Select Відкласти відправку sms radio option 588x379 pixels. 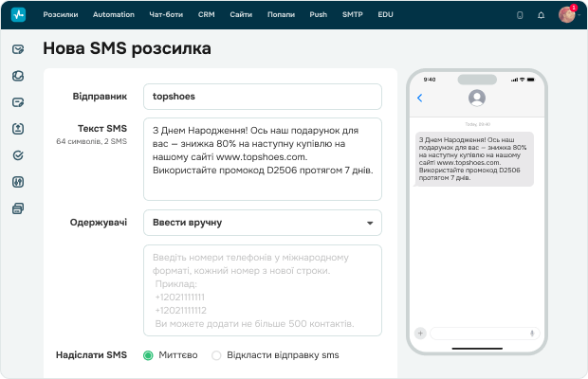(x=216, y=355)
